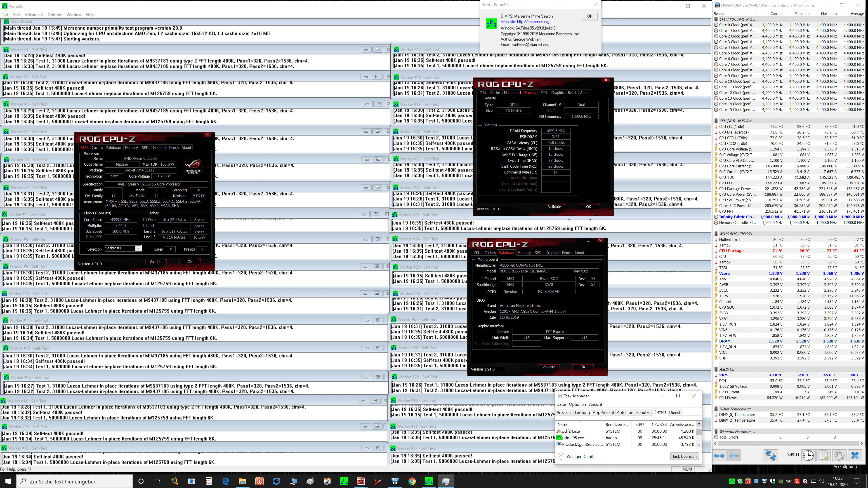Click red power button taskbar icon

259,481
